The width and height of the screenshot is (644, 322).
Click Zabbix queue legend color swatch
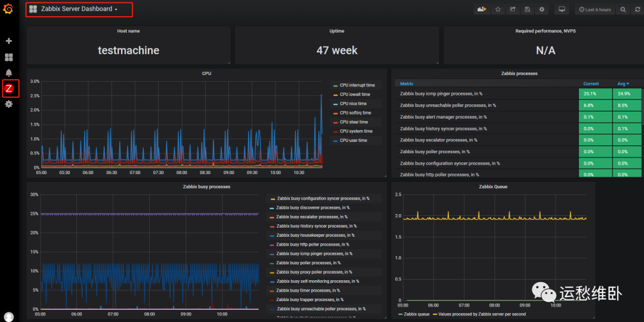(402, 314)
